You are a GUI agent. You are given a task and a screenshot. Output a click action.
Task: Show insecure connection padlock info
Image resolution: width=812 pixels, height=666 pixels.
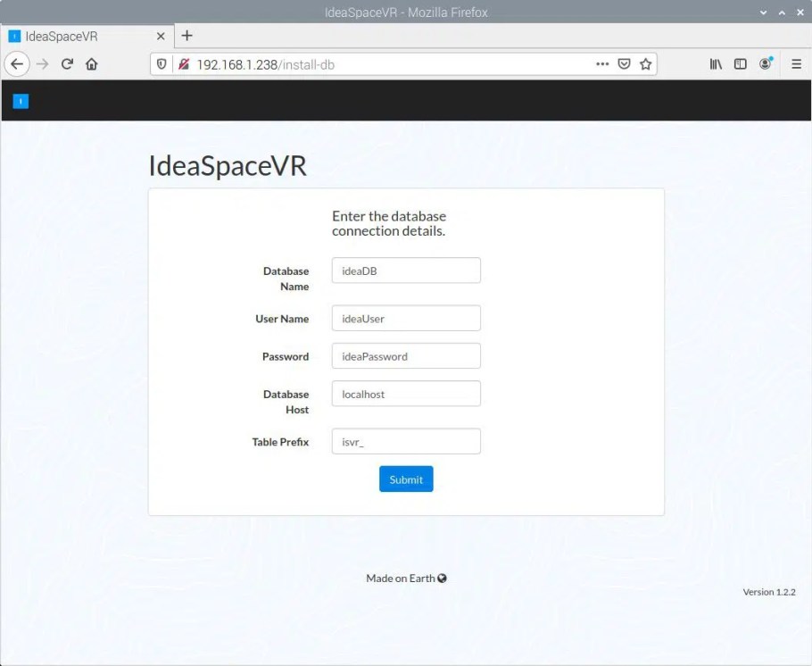[183, 64]
